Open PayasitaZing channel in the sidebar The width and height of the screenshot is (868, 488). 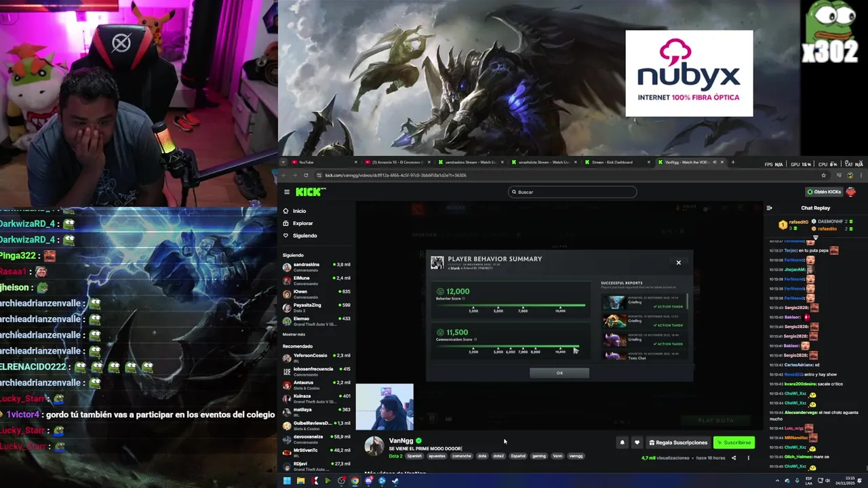pyautogui.click(x=317, y=308)
